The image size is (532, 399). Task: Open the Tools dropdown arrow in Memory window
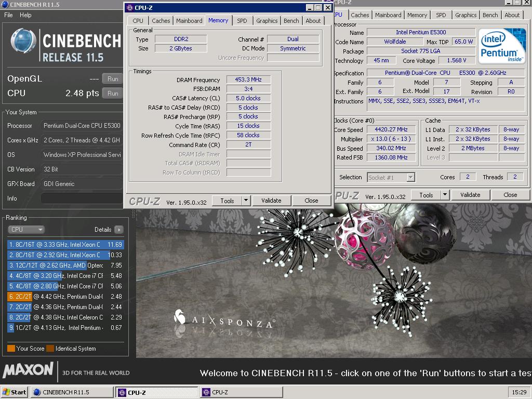pos(246,201)
